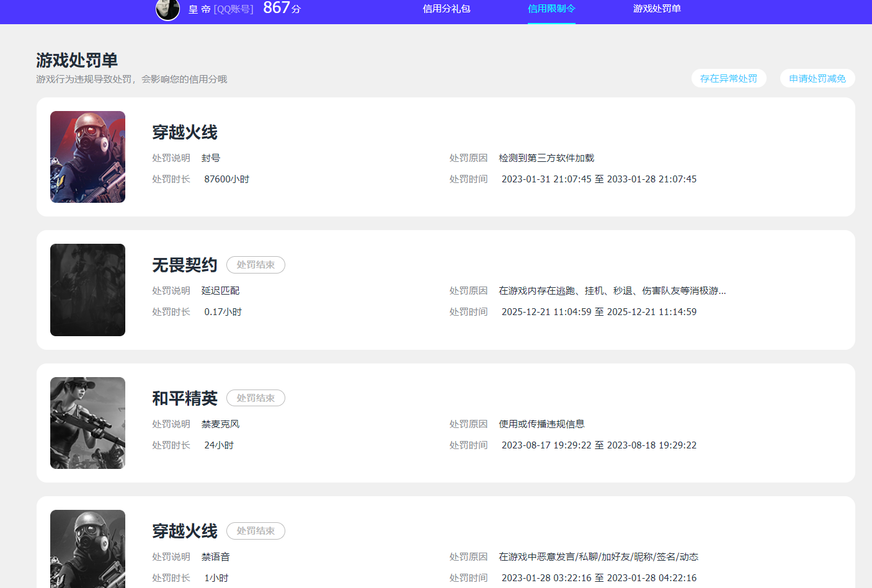This screenshot has height=588, width=872.
Task: Click the 和平精英 处罚结束 badge
Action: point(256,398)
